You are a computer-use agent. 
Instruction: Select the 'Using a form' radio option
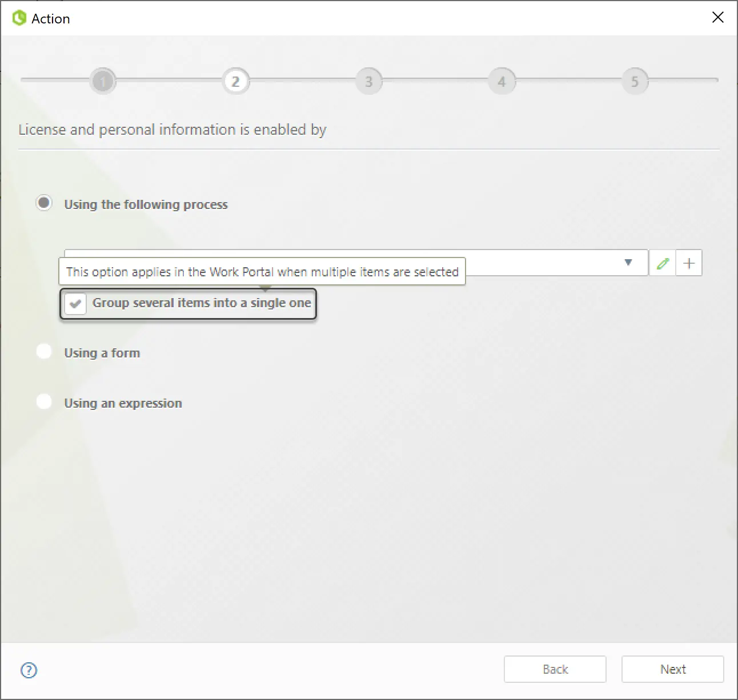pyautogui.click(x=44, y=352)
